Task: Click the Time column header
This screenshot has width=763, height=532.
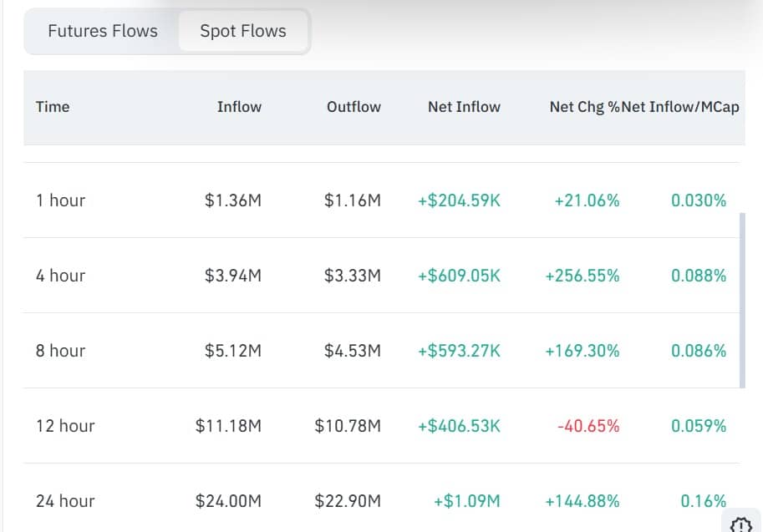Action: click(x=53, y=107)
